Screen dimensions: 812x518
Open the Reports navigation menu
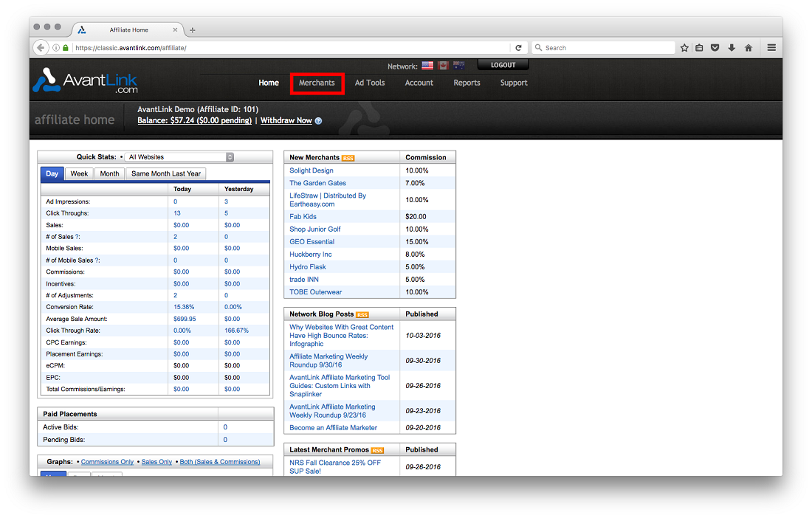(x=467, y=83)
